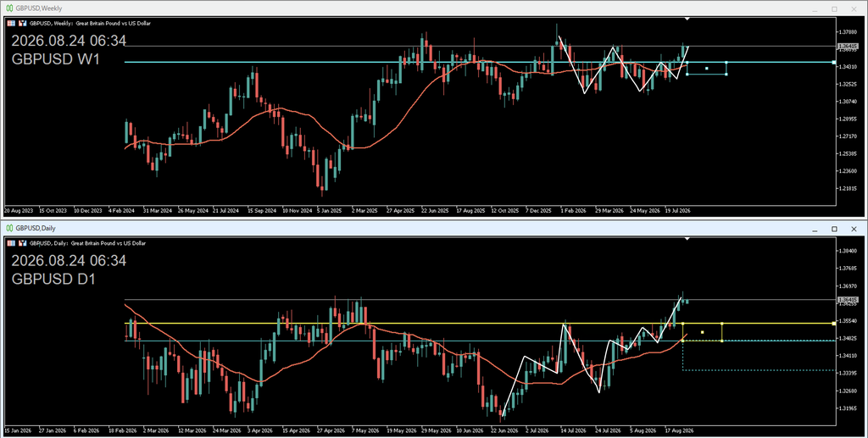Click the cyan horizontal line's right-edge handle in Weekly chart
This screenshot has height=438, width=868.
(834, 63)
